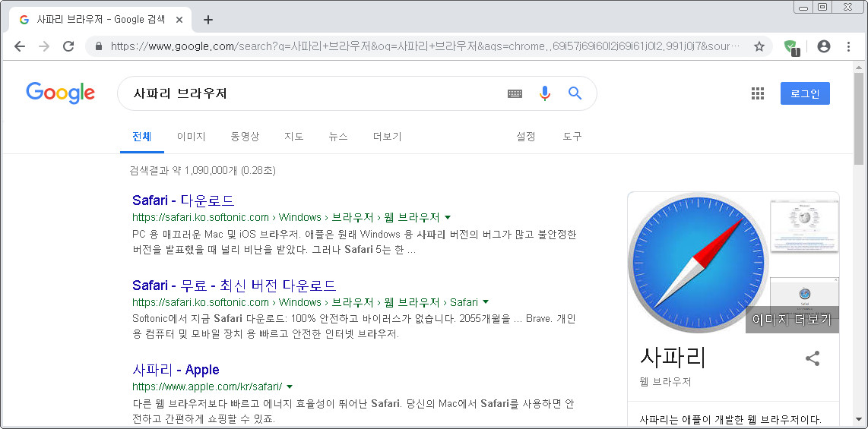Start voice search with the microphone icon

tap(545, 93)
